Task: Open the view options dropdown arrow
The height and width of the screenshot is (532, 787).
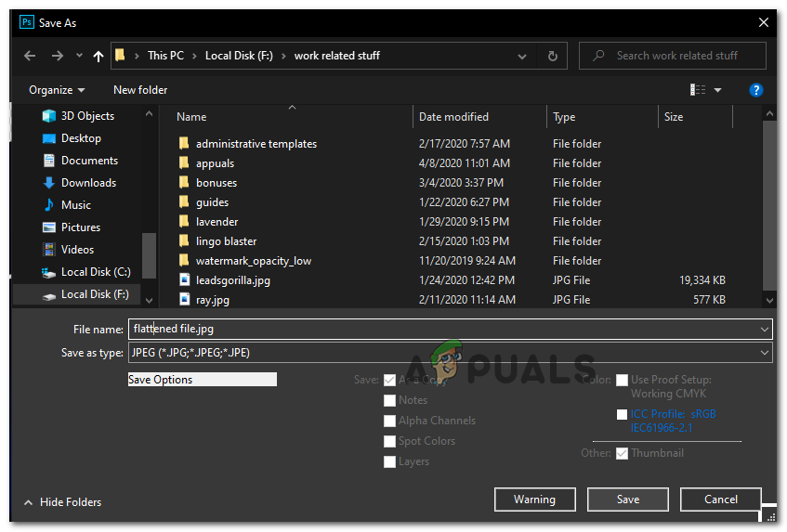Action: pos(717,90)
